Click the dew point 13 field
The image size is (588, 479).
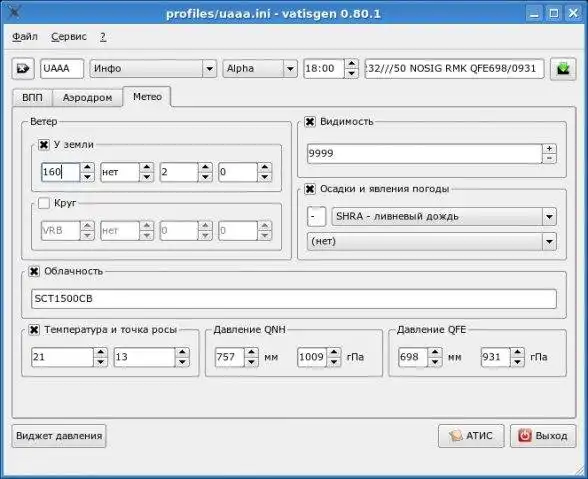point(144,357)
